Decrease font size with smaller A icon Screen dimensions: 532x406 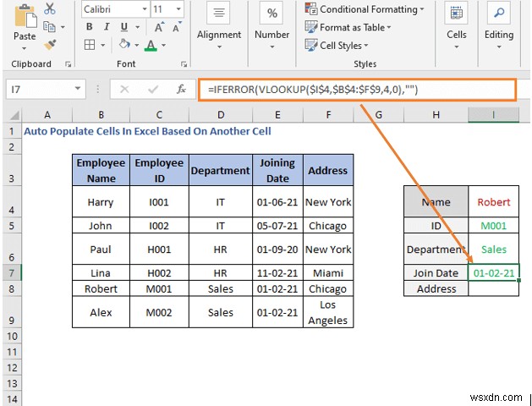coord(177,27)
